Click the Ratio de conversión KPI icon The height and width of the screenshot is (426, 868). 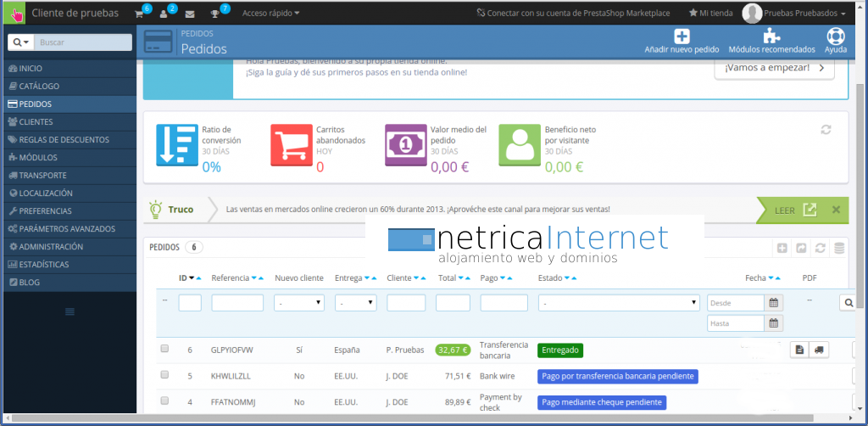pyautogui.click(x=176, y=145)
